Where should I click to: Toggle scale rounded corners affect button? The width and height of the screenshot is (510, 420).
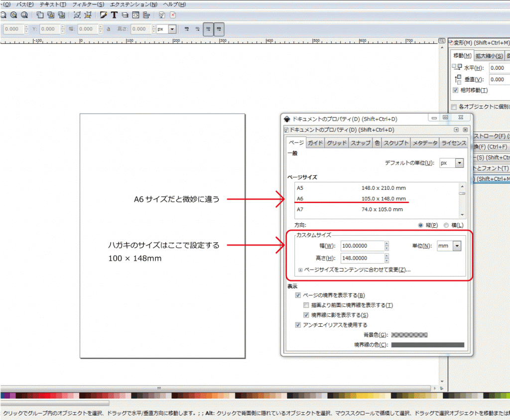point(197,29)
